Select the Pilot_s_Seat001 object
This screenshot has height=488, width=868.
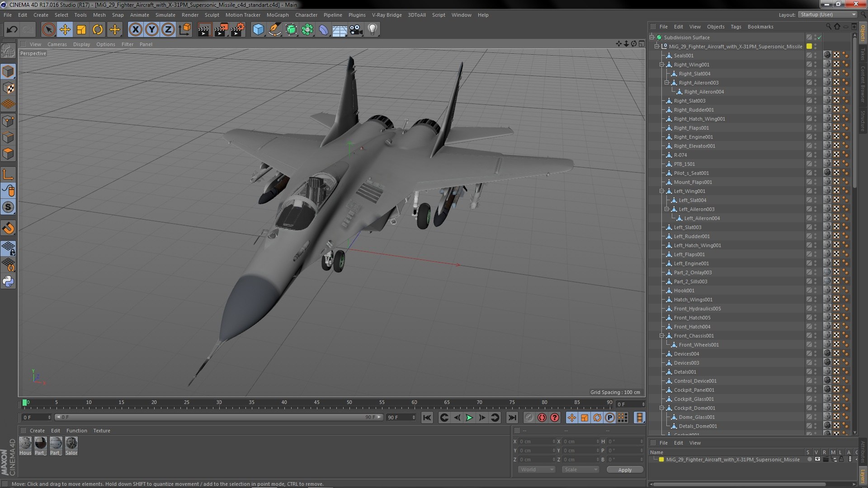coord(691,173)
